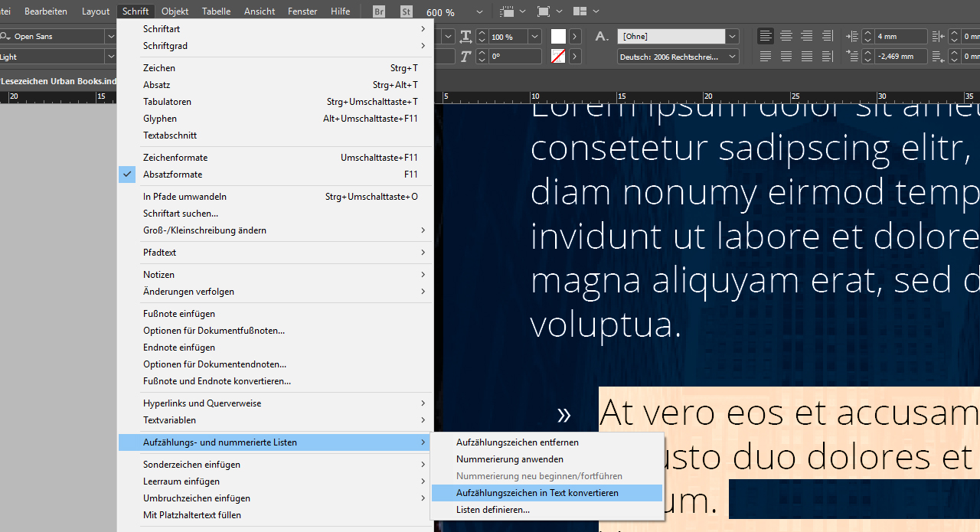
Task: Select the Lesezeichen Urban Books document tab
Action: coord(58,81)
